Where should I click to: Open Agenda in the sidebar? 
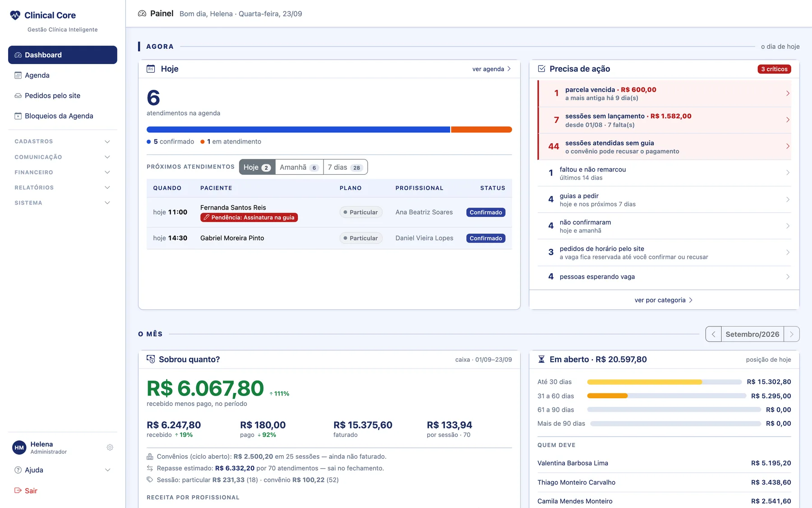tap(62, 75)
